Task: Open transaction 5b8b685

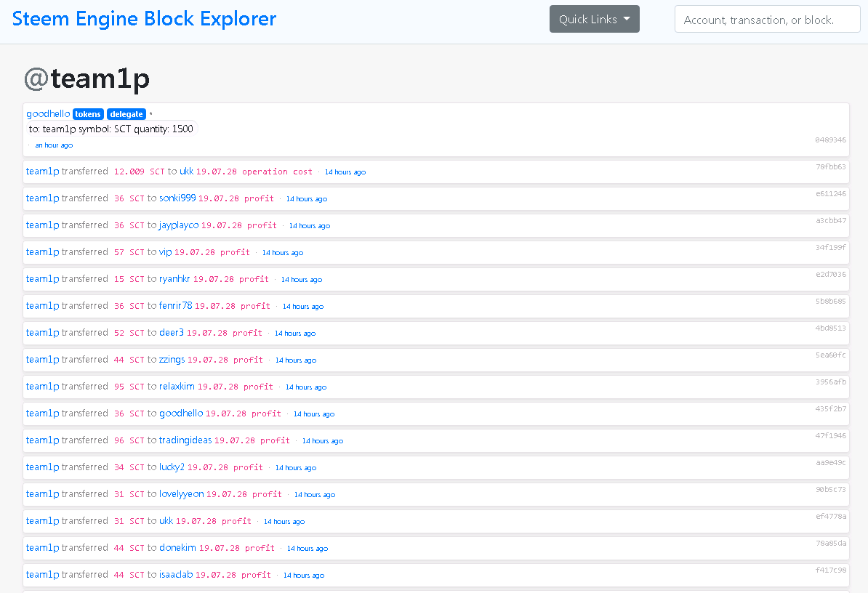Action: coord(830,301)
